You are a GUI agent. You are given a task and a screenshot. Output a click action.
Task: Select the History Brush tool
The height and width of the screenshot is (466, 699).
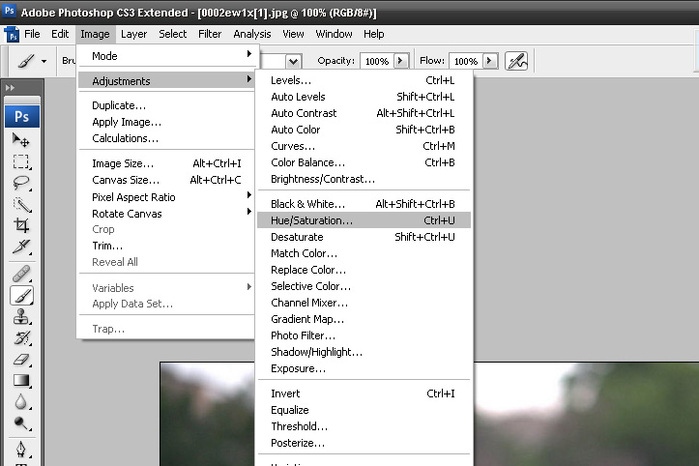coord(21,338)
